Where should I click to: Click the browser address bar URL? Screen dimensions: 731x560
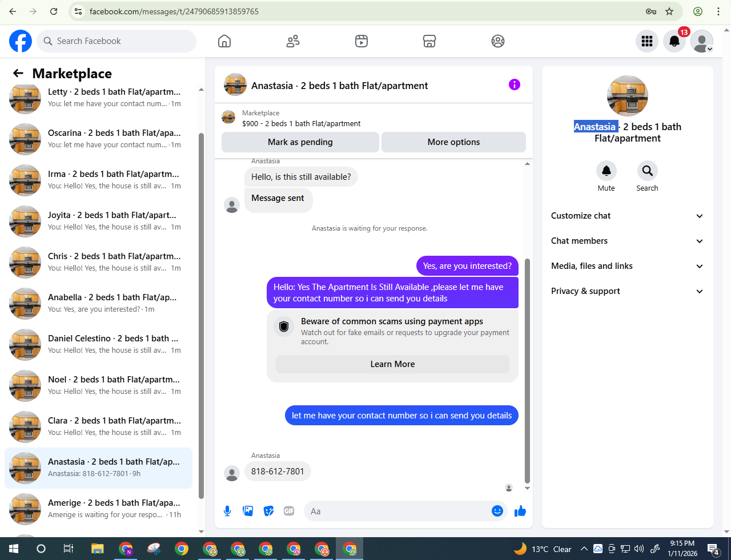click(174, 11)
